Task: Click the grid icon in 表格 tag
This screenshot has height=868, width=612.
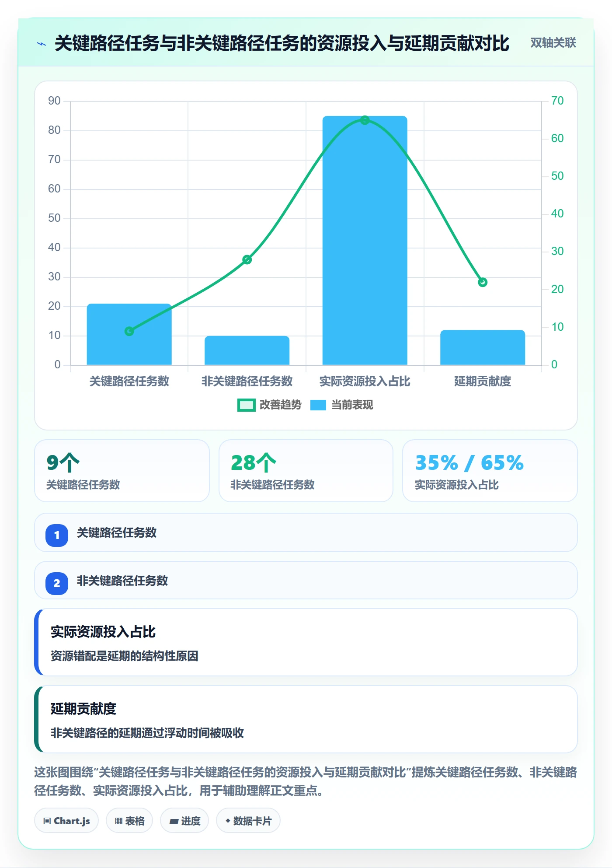Action: tap(118, 821)
